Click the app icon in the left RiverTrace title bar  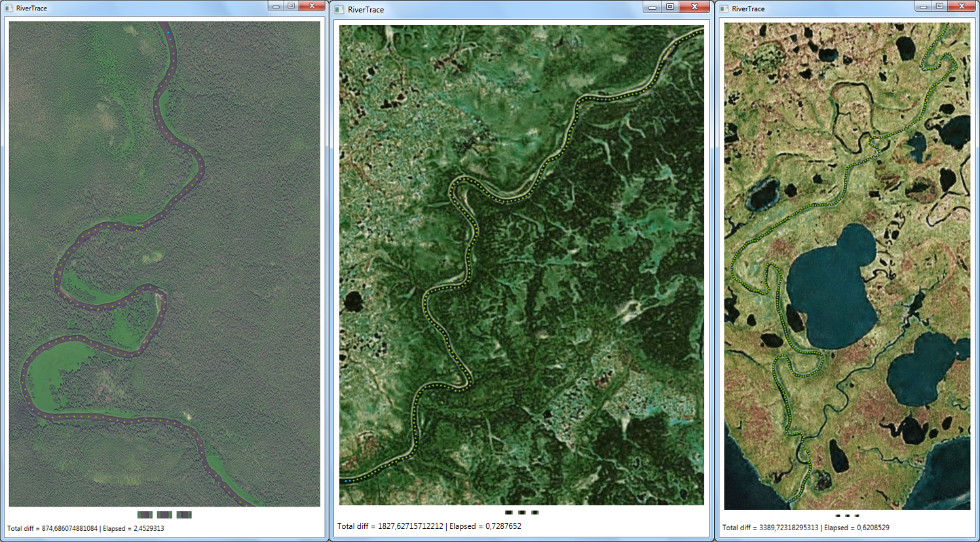[9, 9]
